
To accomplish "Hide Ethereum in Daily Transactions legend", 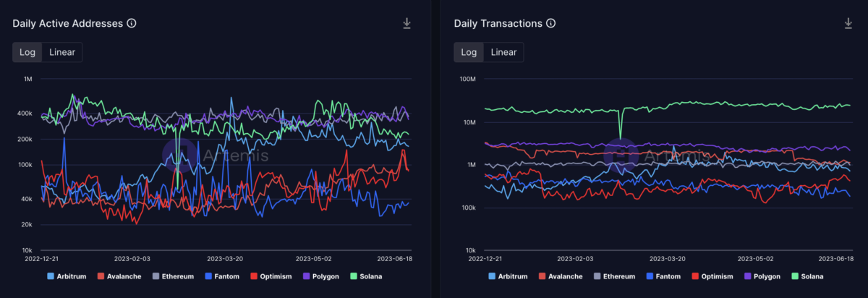I will click(615, 276).
